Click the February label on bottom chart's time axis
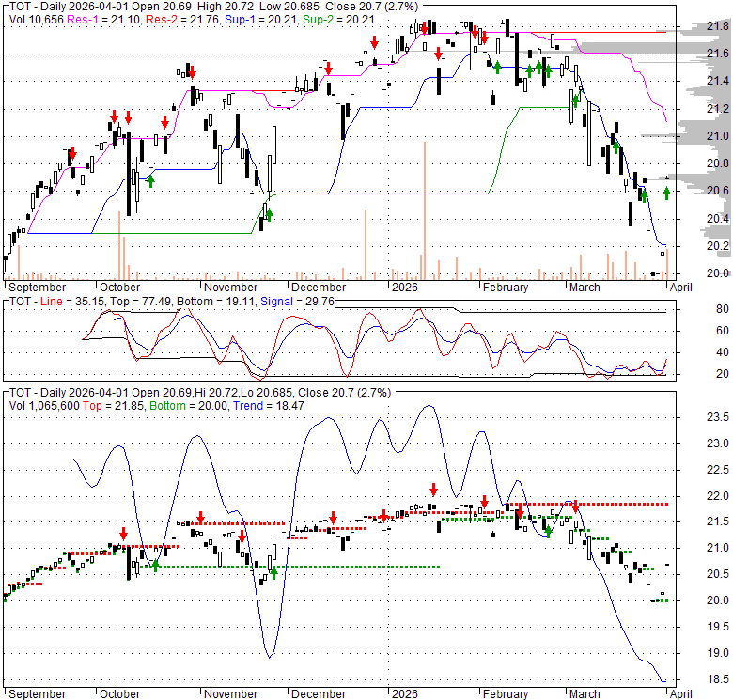Image resolution: width=733 pixels, height=700 pixels. (x=505, y=694)
